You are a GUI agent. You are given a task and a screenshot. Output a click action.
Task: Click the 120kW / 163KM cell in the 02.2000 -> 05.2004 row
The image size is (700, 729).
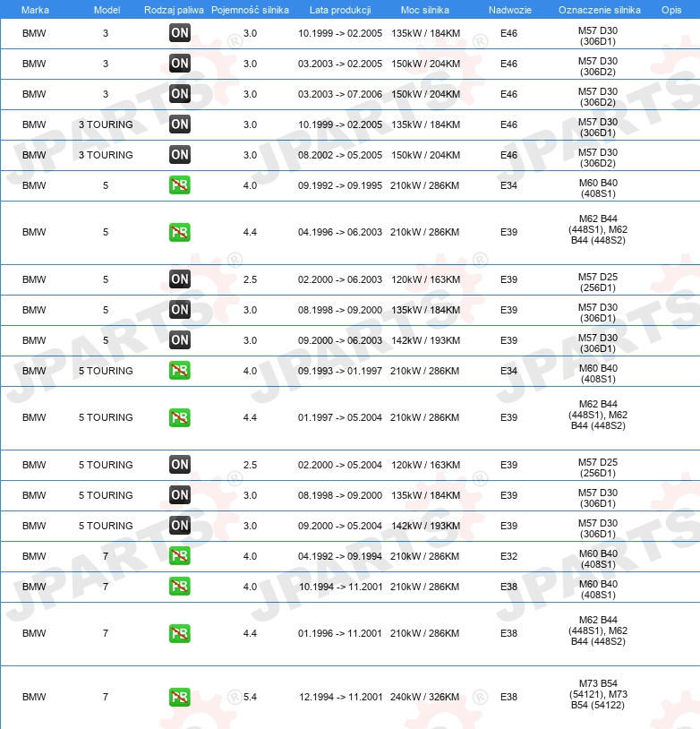click(426, 465)
